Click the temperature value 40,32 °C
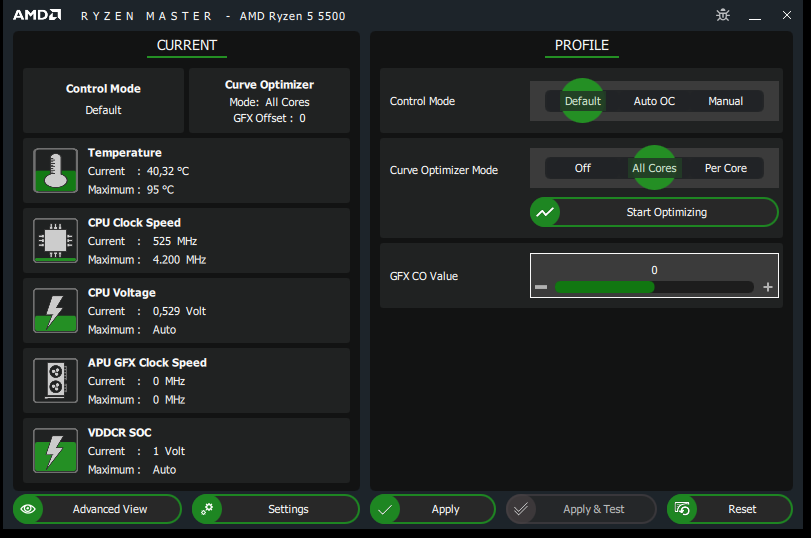This screenshot has width=811, height=538. pos(168,171)
